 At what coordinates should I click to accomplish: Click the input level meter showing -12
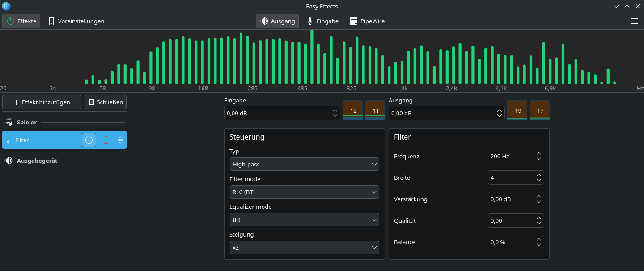click(352, 110)
